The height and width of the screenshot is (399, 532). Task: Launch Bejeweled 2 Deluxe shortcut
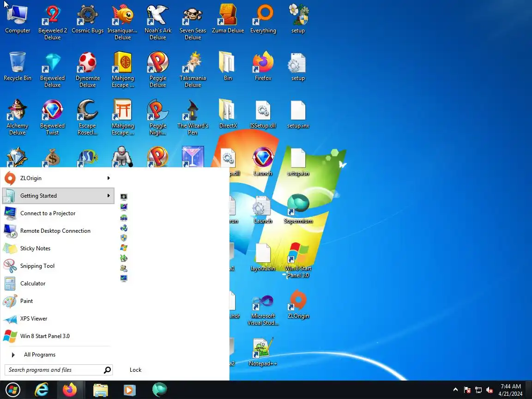pyautogui.click(x=52, y=22)
